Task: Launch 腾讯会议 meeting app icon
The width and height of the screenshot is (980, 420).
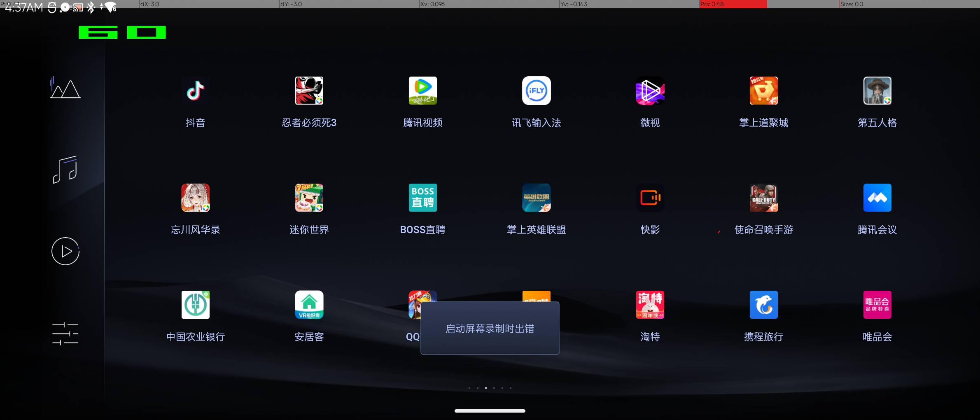Action: tap(877, 198)
